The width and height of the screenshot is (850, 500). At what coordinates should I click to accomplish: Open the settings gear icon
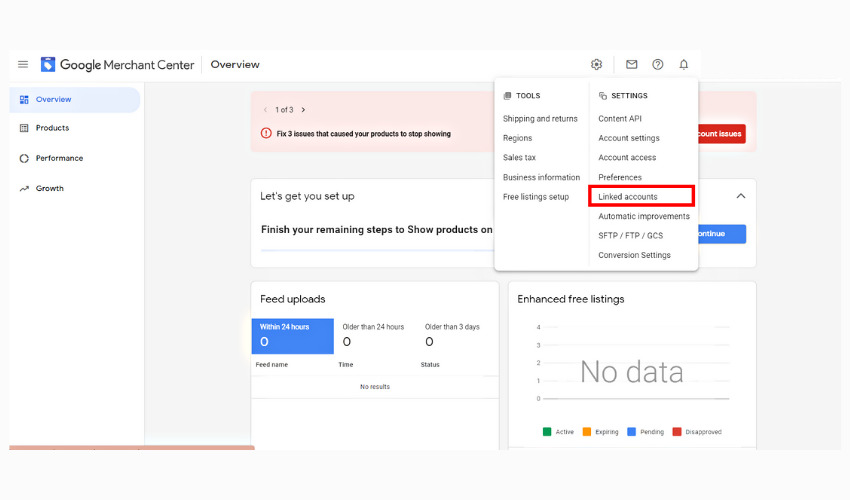pyautogui.click(x=596, y=65)
